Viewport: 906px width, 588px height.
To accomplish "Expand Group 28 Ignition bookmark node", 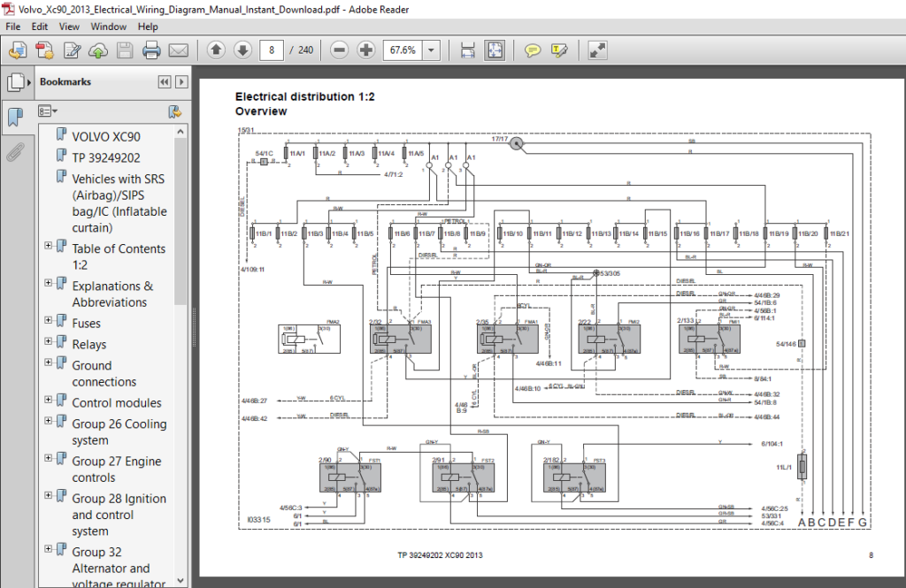I will [49, 495].
